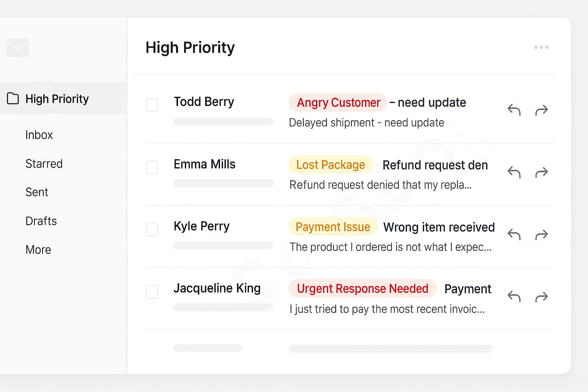
Task: Forward Kyle Perry's message
Action: coord(542,234)
